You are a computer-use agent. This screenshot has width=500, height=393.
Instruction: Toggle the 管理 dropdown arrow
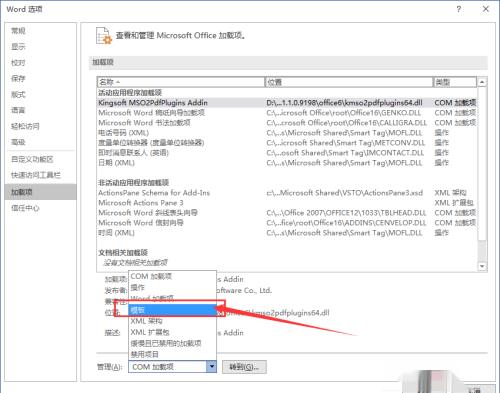[211, 367]
